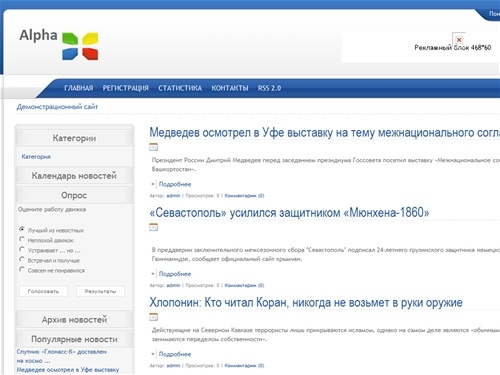
Task: Open popular news Медведев осмотрел в Уфе
Action: [x=68, y=370]
